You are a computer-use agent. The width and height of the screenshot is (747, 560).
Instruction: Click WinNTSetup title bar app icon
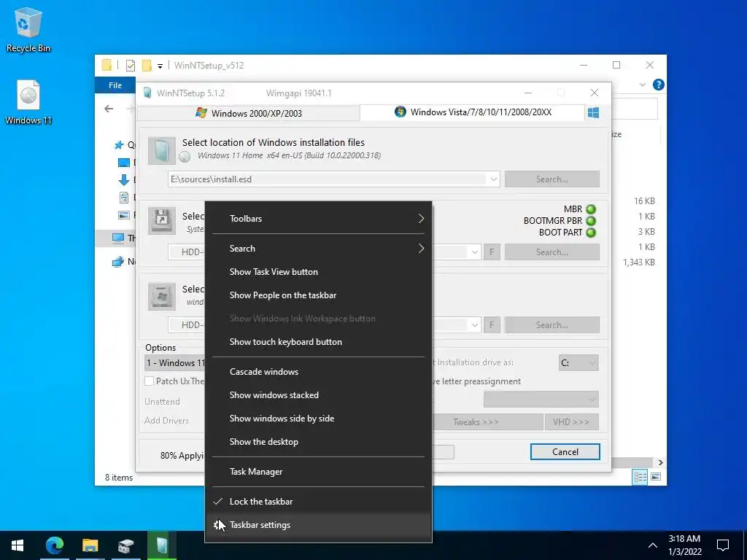tap(147, 93)
